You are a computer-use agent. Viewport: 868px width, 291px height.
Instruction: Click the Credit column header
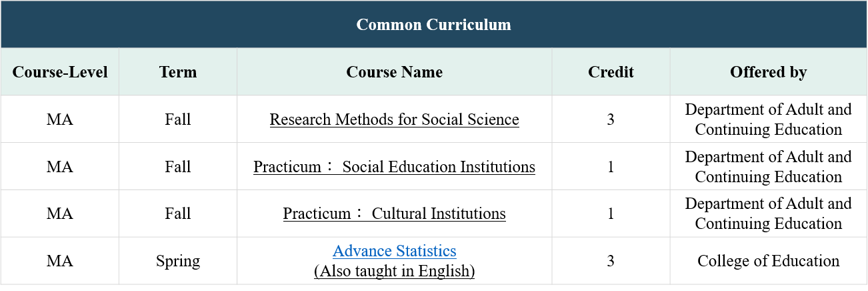click(611, 72)
